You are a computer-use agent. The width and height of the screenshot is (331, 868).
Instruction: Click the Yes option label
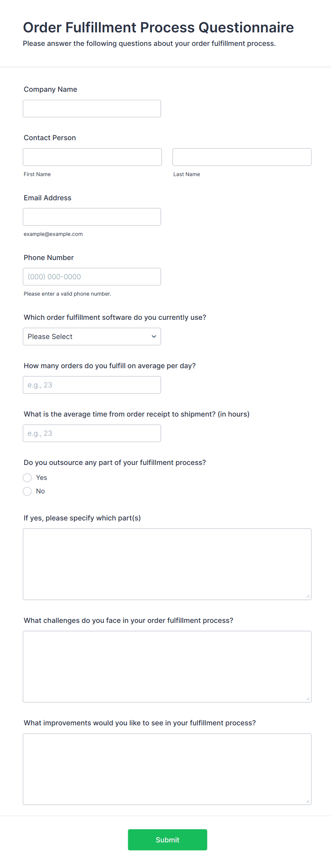pos(42,477)
